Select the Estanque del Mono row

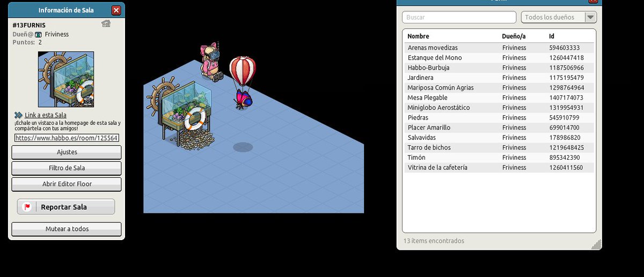[499, 57]
